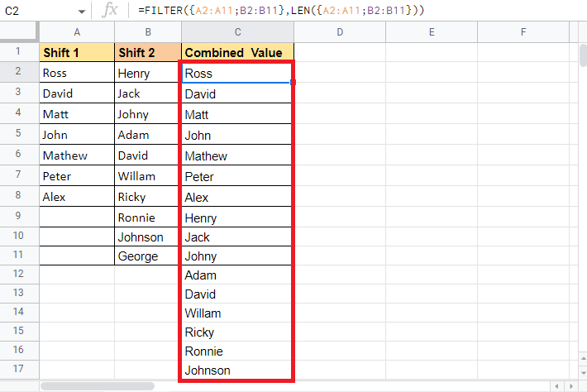
Task: Select column A header
Action: pos(77,32)
